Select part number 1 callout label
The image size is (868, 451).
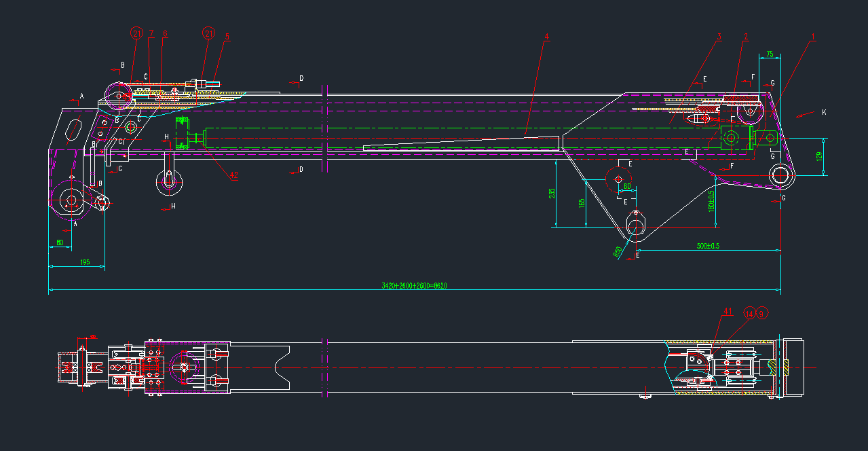click(813, 37)
